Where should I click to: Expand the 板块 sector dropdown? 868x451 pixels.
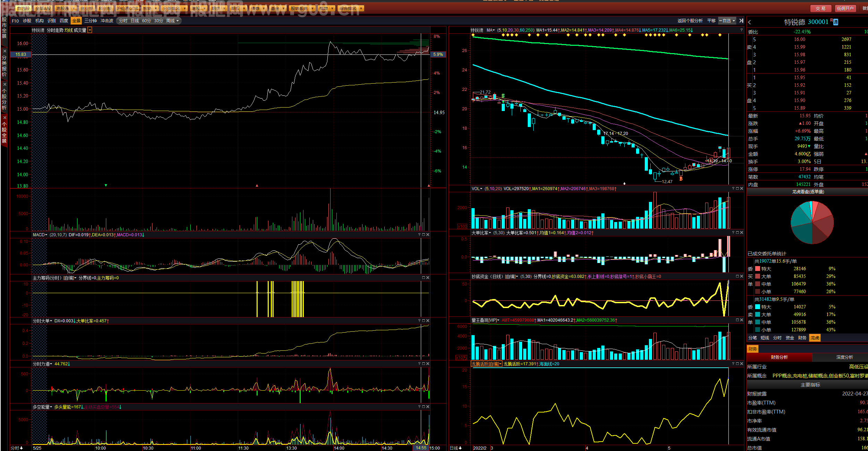click(155, 8)
